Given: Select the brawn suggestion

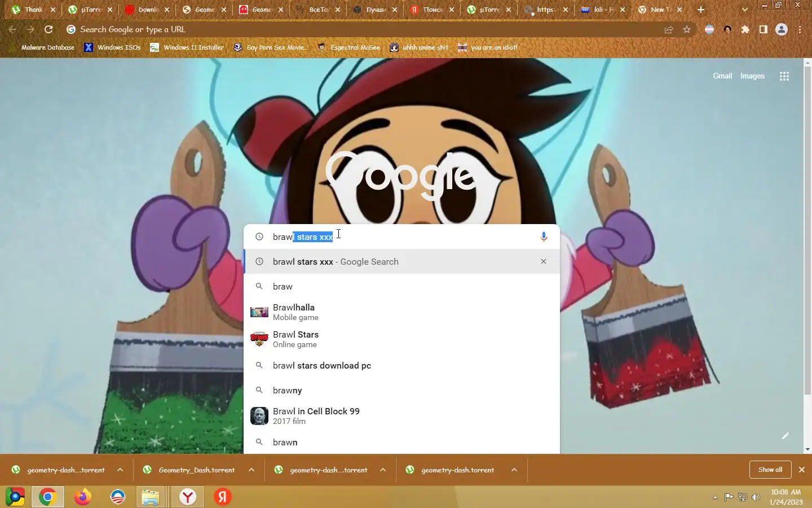Looking at the screenshot, I should [401, 442].
